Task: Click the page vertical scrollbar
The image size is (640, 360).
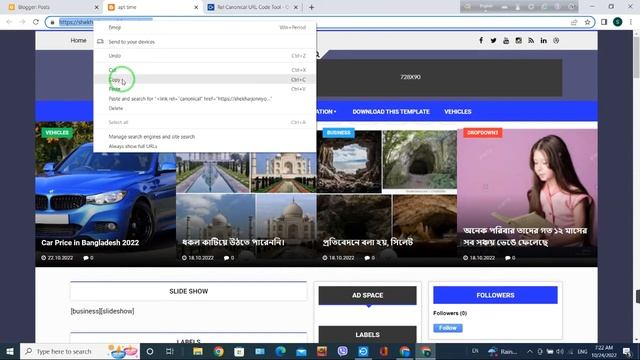Action: [x=636, y=57]
